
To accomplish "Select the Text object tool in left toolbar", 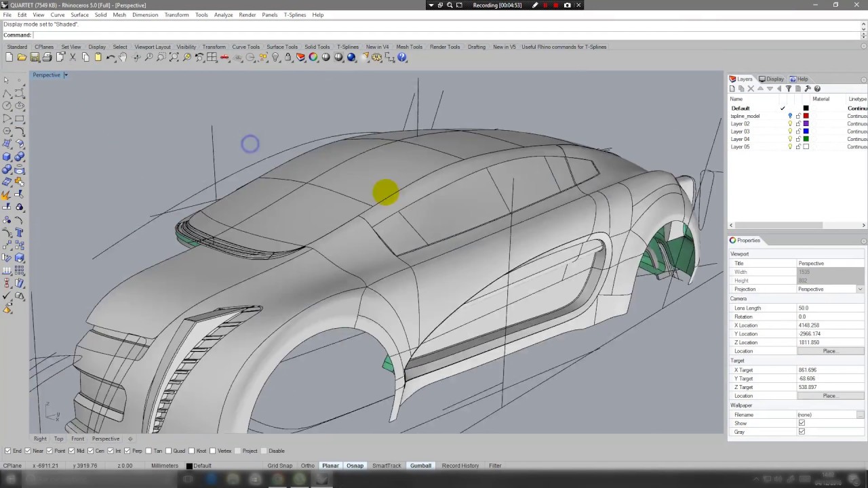I will pyautogui.click(x=20, y=232).
